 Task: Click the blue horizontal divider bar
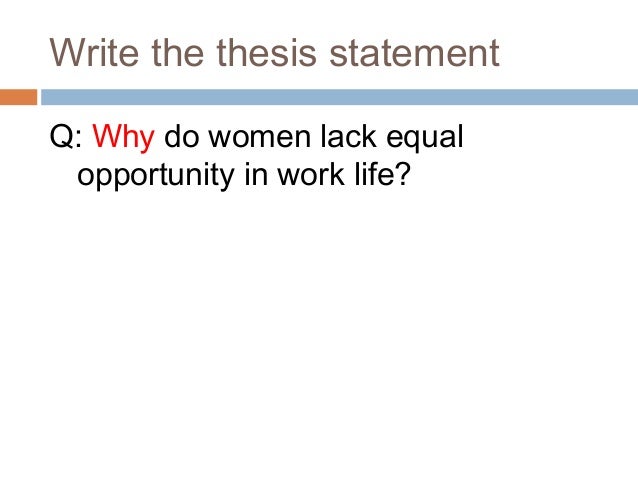click(339, 97)
